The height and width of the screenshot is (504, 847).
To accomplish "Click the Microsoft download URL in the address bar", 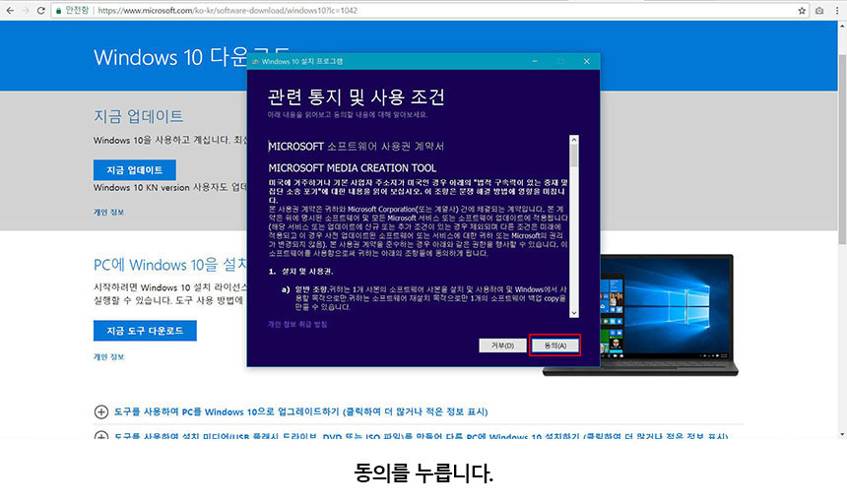I will click(228, 10).
